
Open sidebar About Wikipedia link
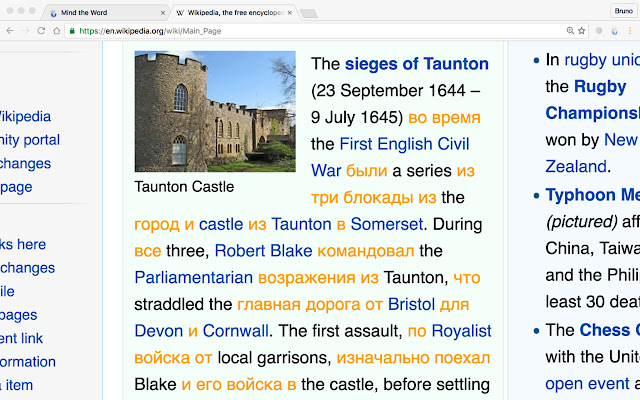pos(25,117)
